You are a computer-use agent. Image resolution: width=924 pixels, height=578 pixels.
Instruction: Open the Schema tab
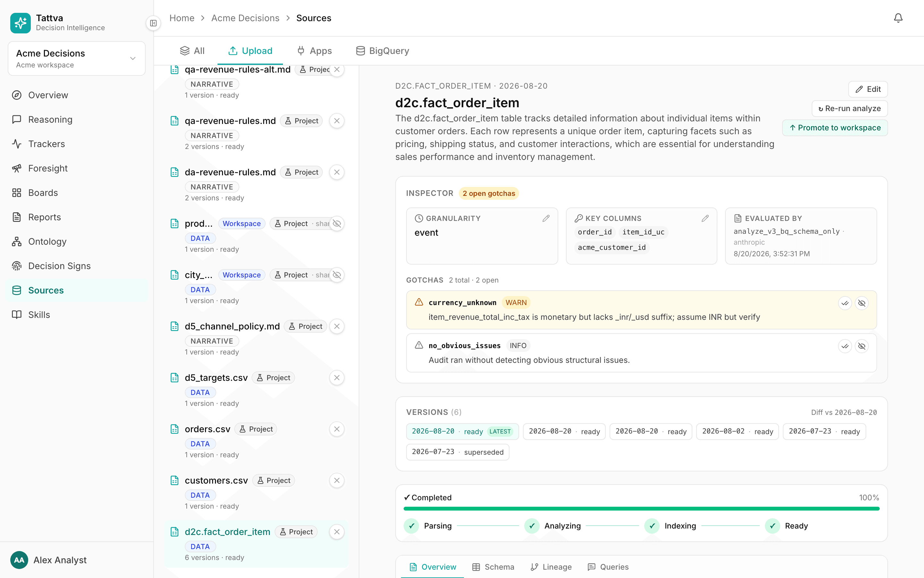click(x=493, y=567)
